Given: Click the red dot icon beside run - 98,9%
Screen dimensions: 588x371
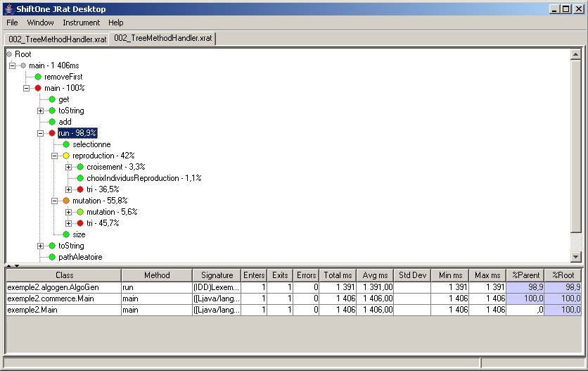Looking at the screenshot, I should (x=51, y=133).
